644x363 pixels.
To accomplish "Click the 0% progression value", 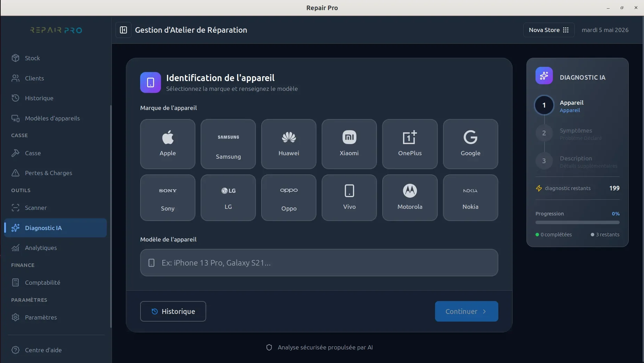I will point(616,214).
